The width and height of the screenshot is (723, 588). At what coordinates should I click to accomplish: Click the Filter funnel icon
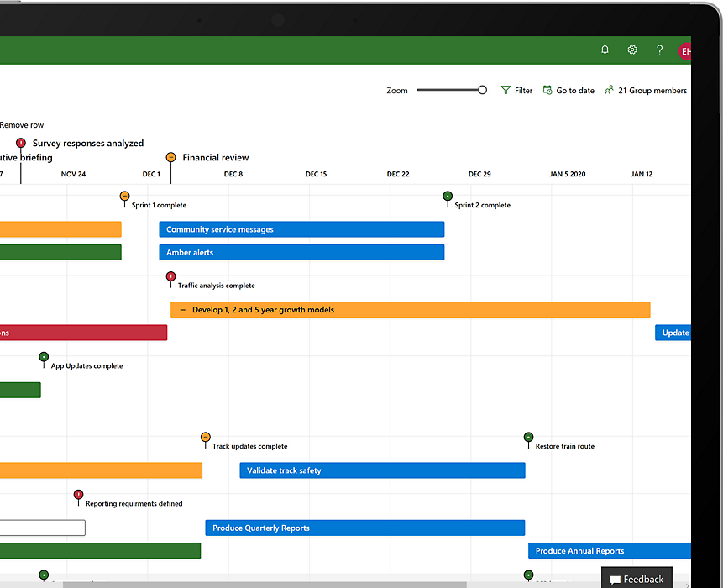click(x=506, y=91)
